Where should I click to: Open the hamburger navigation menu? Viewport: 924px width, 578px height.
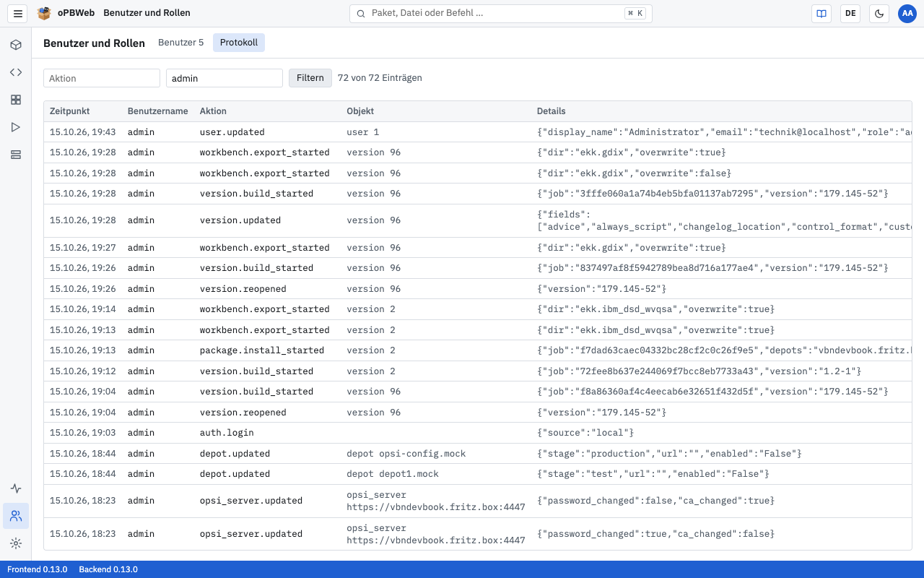coord(18,13)
